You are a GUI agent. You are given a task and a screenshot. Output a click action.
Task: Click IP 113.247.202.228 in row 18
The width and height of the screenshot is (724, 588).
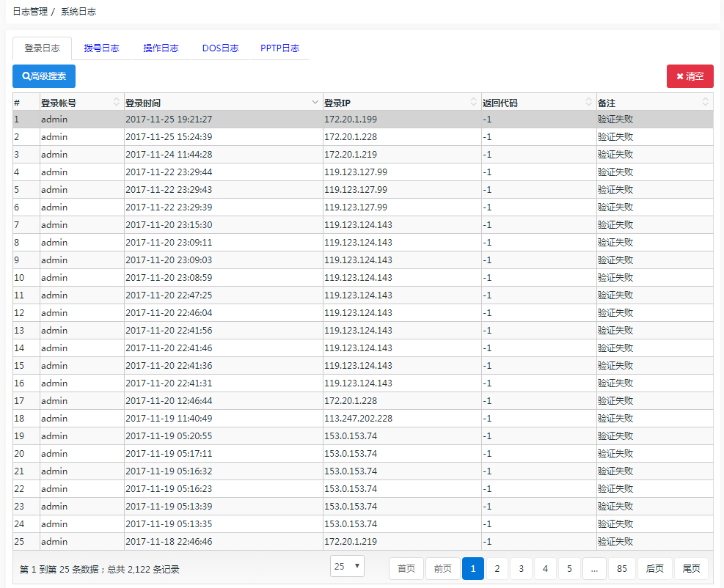[x=358, y=418]
